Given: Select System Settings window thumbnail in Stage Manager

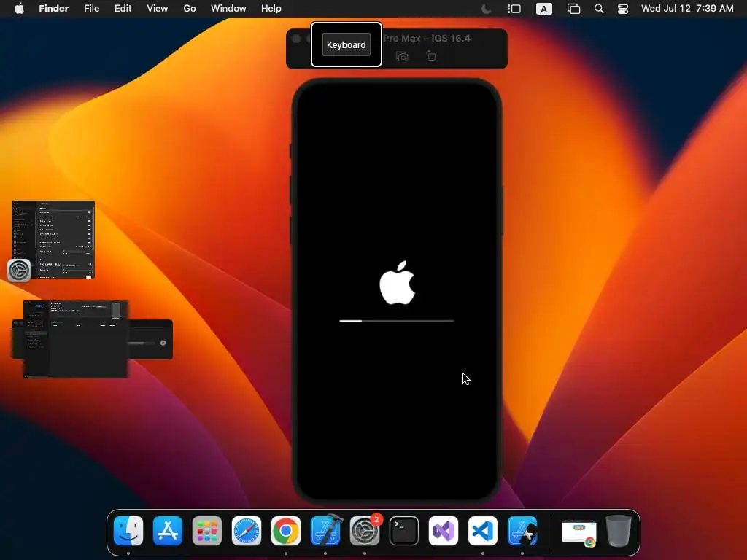Looking at the screenshot, I should pos(53,239).
